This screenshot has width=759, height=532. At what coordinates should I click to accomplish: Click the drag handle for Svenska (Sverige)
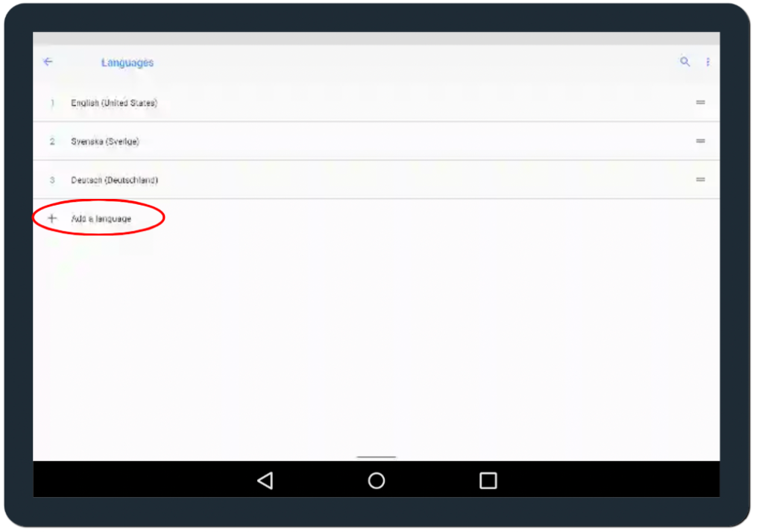tap(700, 142)
